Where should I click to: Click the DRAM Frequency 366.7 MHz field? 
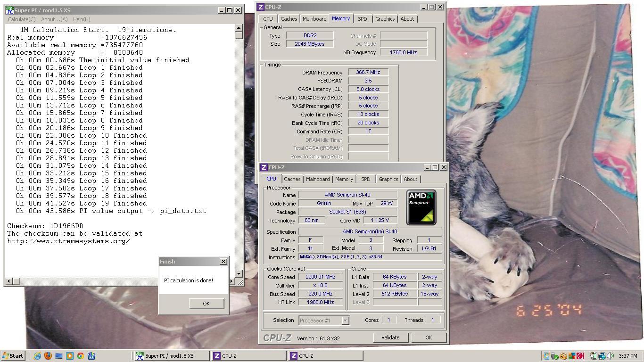(368, 72)
